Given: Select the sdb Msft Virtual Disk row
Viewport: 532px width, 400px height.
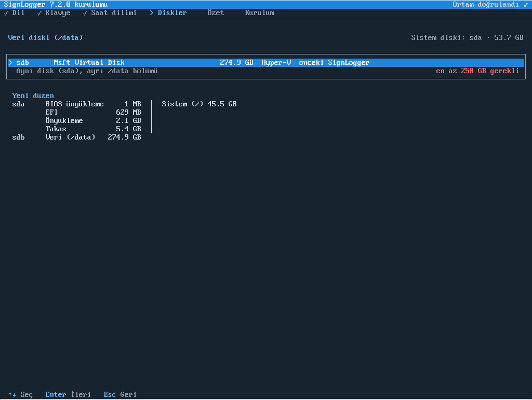Looking at the screenshot, I should pos(266,62).
